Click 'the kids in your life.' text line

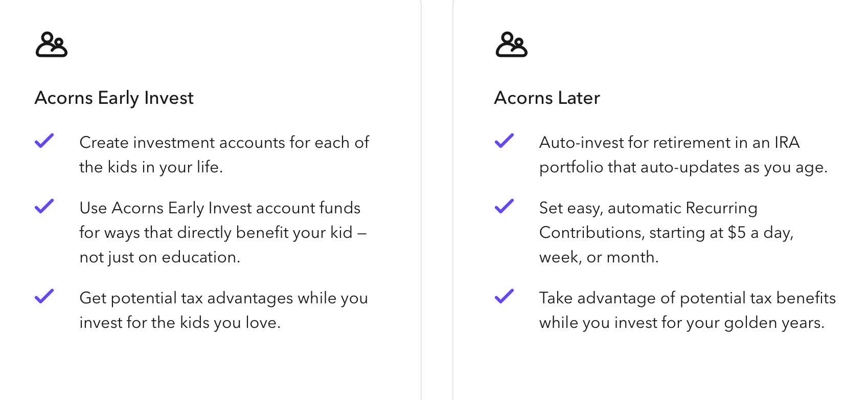pyautogui.click(x=151, y=167)
